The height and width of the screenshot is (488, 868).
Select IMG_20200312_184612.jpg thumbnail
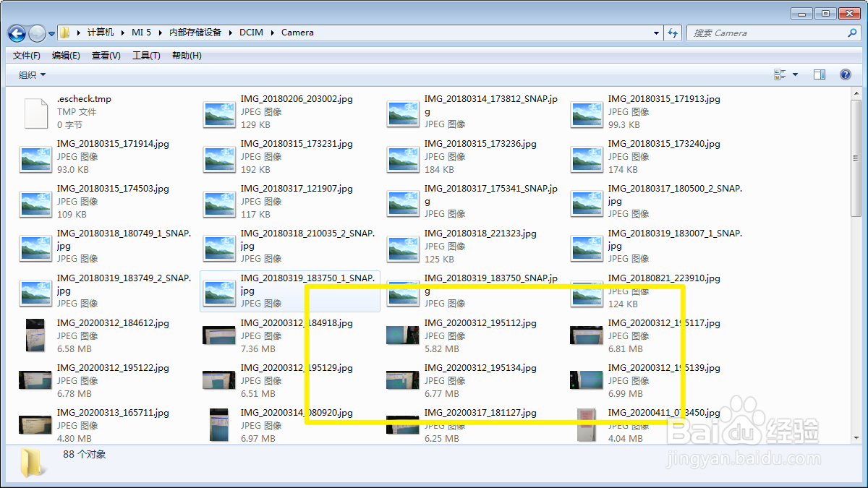tap(36, 336)
